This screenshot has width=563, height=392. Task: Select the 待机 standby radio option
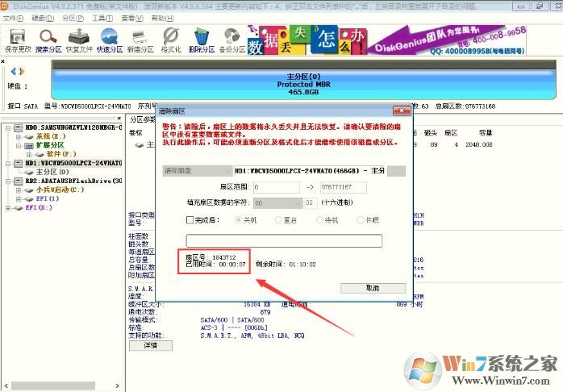(319, 220)
